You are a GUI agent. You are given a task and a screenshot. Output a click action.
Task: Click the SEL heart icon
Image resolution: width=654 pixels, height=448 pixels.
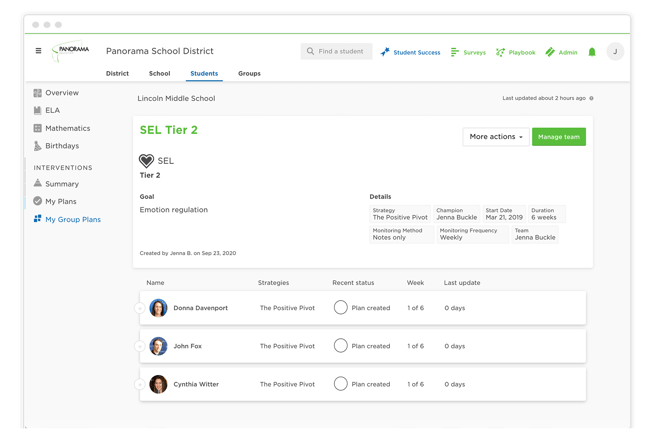(146, 161)
